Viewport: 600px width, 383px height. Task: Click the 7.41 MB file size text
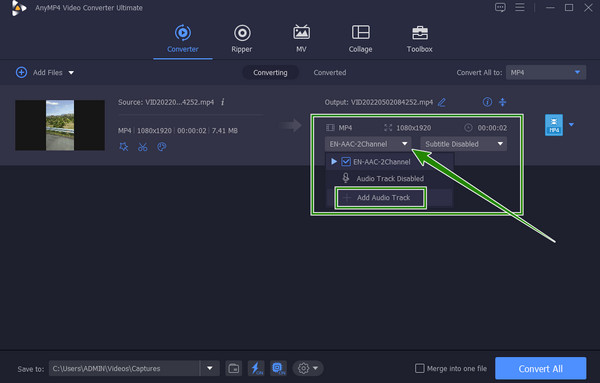(225, 130)
